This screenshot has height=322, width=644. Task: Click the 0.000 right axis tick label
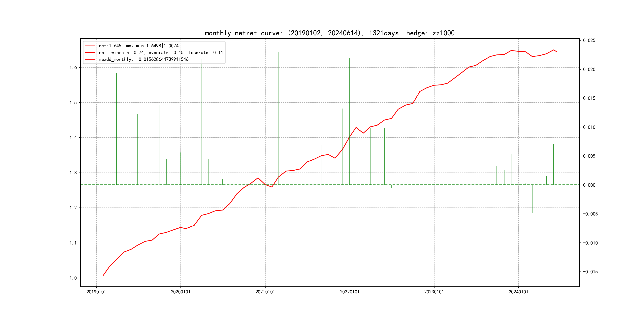point(589,185)
